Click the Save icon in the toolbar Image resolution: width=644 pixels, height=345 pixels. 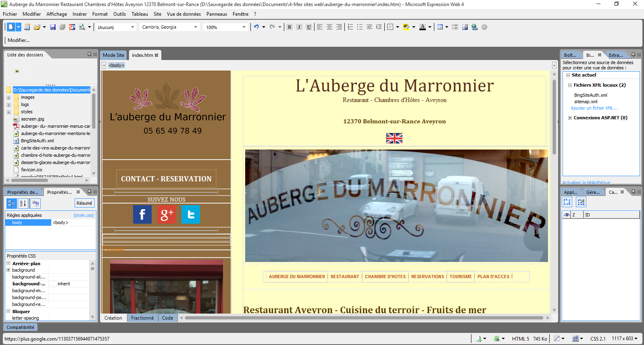(53, 27)
